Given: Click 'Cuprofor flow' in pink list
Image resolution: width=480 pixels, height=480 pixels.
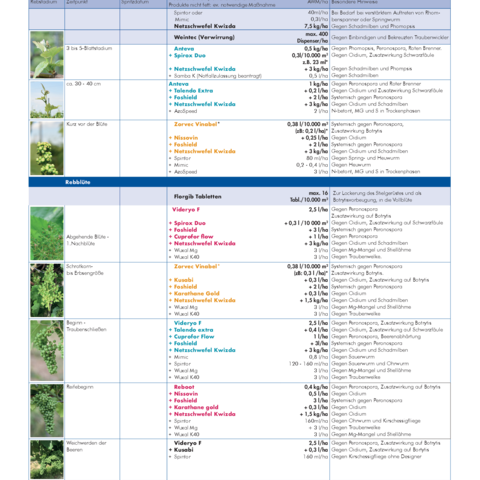Looking at the screenshot, I should (193, 236).
